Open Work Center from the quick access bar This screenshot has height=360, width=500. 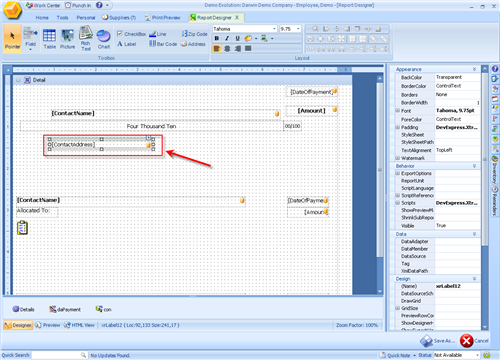[x=43, y=5]
